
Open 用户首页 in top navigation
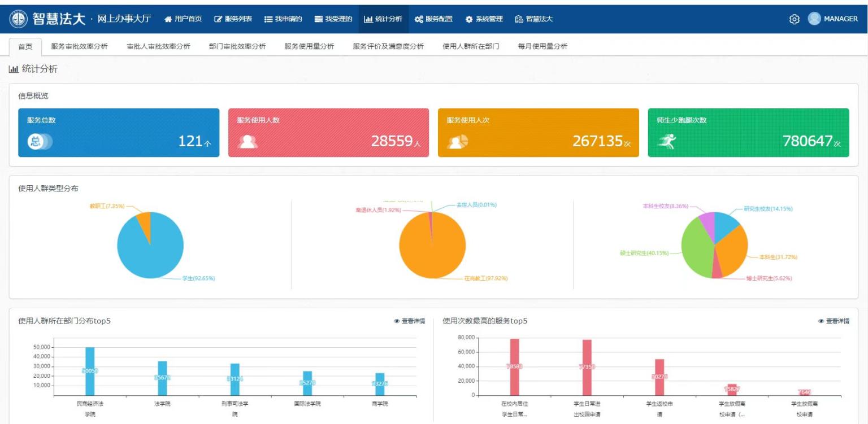[183, 19]
